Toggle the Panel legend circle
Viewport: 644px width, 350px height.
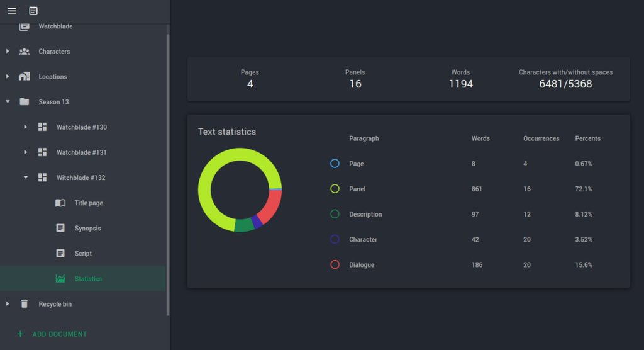click(335, 189)
